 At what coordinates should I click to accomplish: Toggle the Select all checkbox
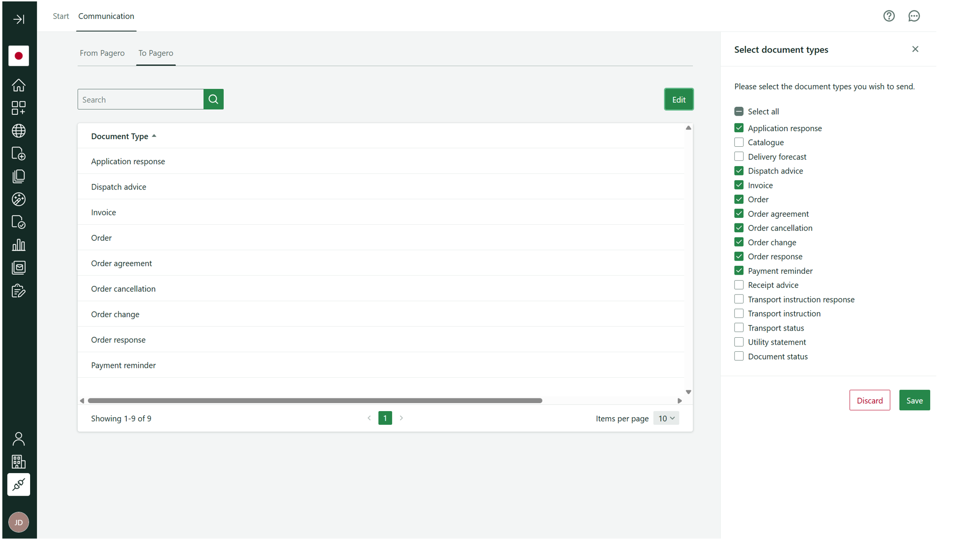coord(739,111)
